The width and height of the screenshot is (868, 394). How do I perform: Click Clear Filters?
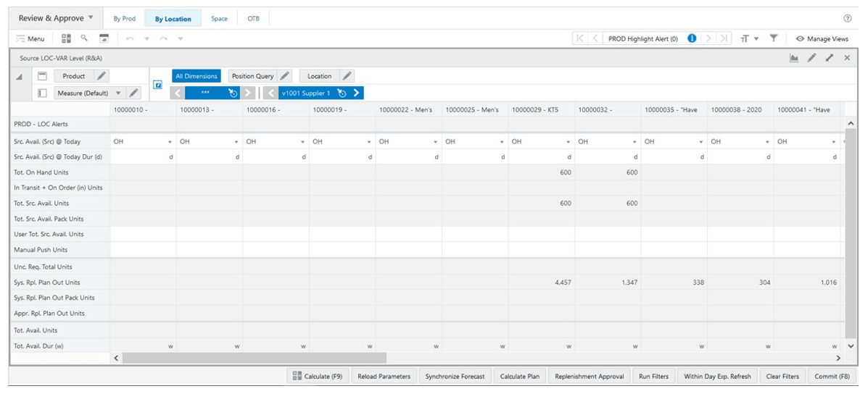click(x=782, y=377)
